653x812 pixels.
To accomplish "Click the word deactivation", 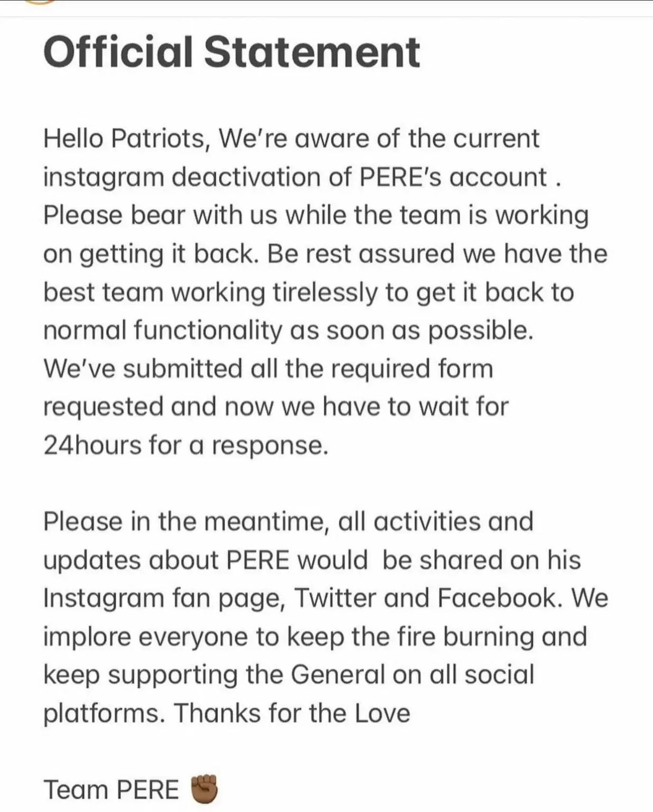I will pyautogui.click(x=247, y=177).
